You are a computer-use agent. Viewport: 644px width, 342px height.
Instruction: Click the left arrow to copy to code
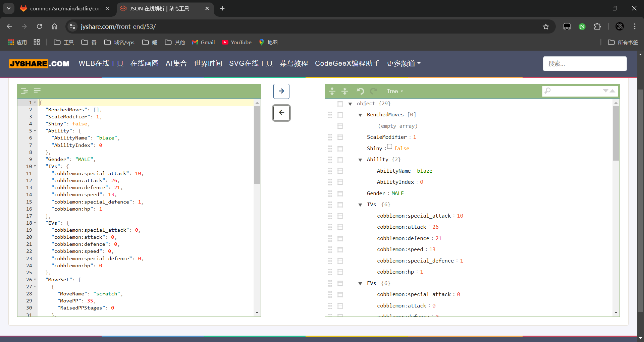click(x=281, y=113)
